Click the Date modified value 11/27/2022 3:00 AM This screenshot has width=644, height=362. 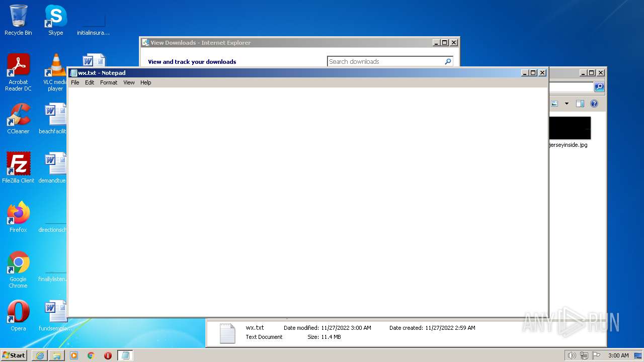[346, 328]
